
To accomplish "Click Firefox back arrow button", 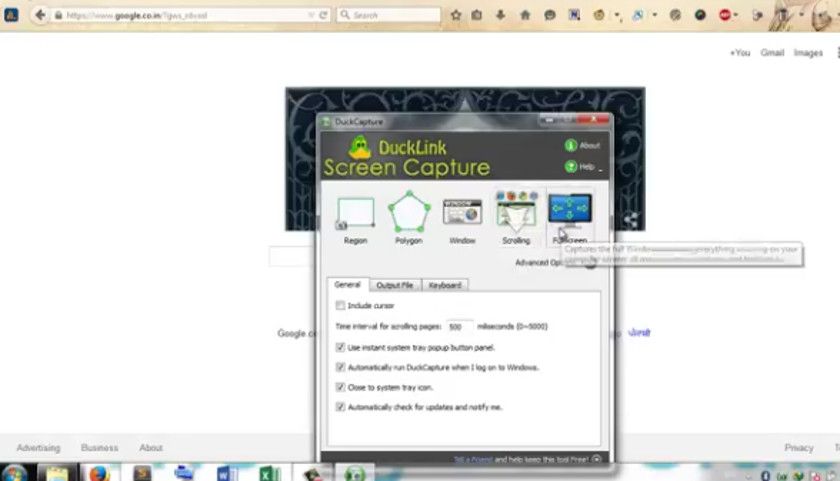I will tap(40, 15).
